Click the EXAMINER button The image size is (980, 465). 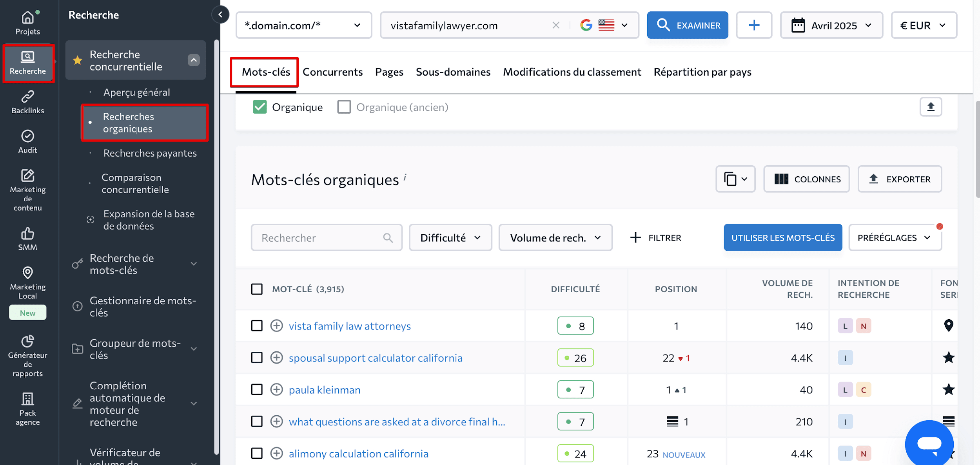[x=688, y=25]
